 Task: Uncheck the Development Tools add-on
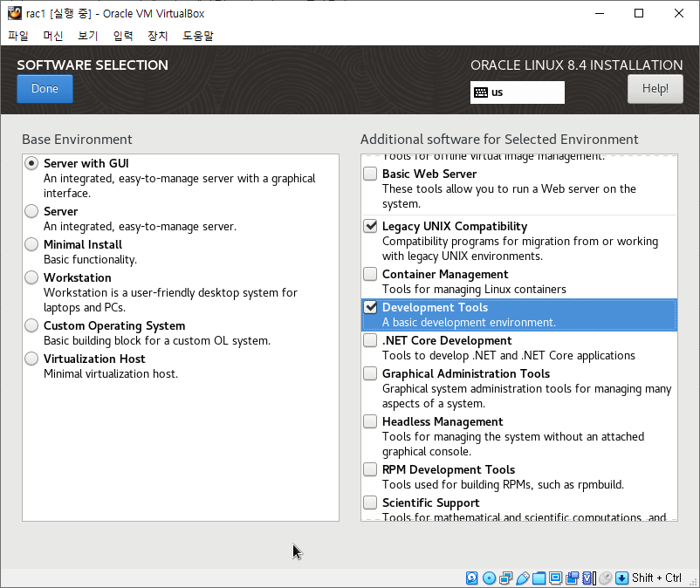[x=370, y=307]
